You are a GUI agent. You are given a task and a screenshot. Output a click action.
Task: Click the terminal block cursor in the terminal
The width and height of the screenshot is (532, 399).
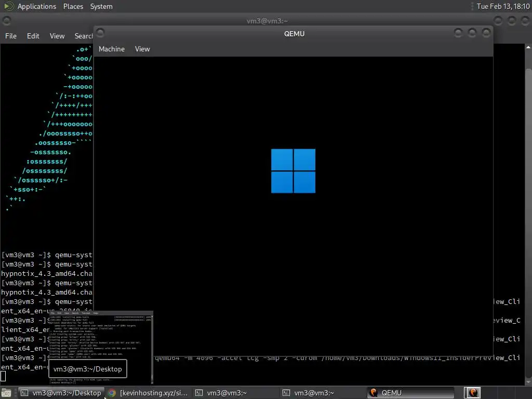[x=3, y=376]
